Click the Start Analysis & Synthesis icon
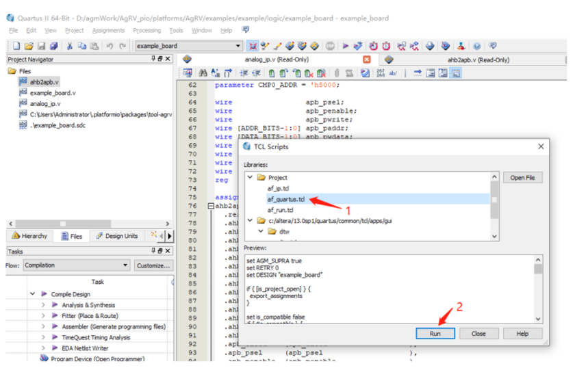Screen dimensions: 588x370 (x=358, y=46)
